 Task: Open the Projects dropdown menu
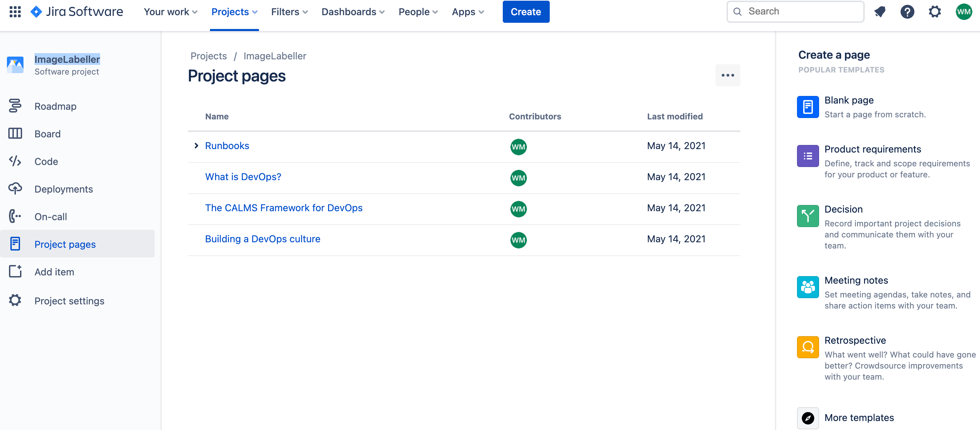coord(234,11)
